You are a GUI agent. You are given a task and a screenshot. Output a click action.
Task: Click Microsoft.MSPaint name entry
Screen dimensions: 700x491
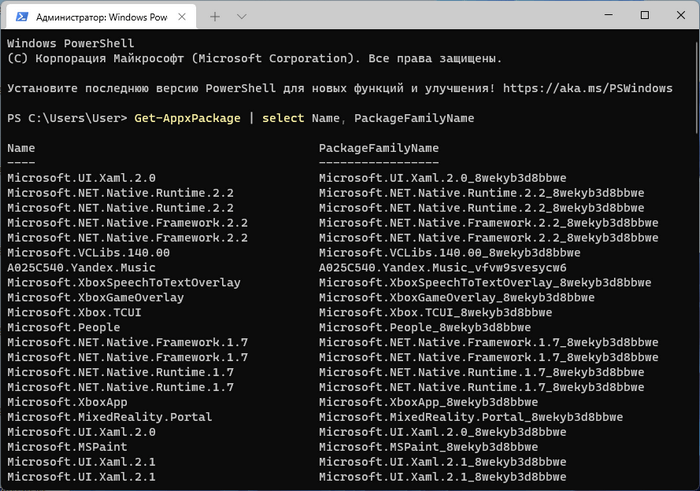67,447
